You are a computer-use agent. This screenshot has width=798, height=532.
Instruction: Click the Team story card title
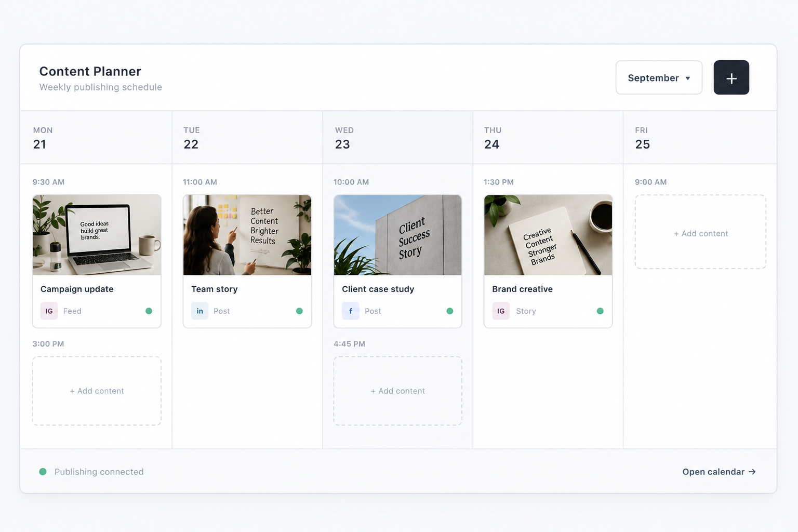click(215, 289)
